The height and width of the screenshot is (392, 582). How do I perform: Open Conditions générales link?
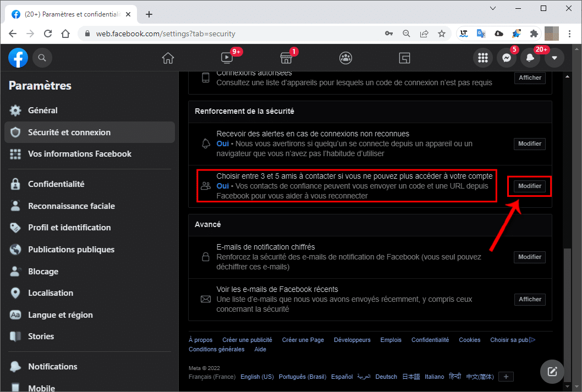[x=216, y=349]
